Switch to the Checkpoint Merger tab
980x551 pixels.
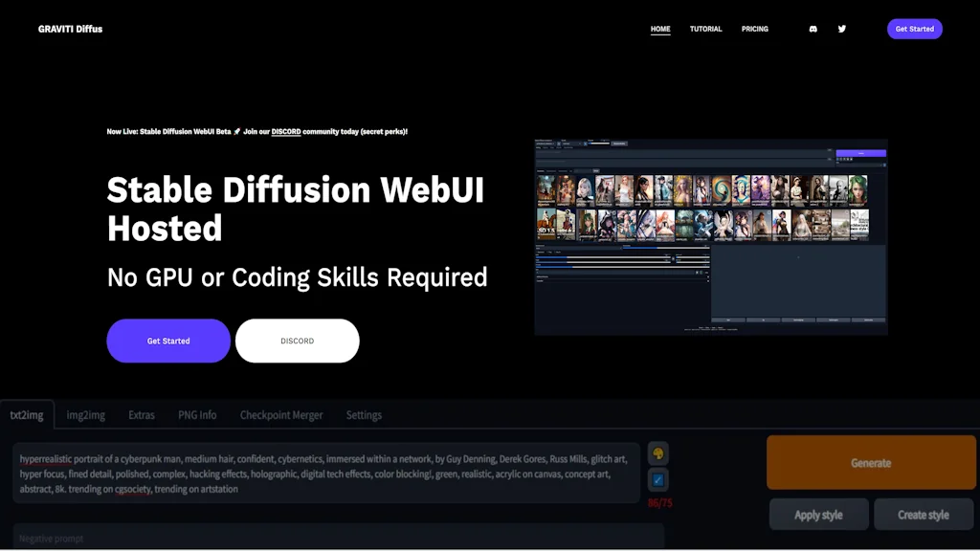click(280, 414)
